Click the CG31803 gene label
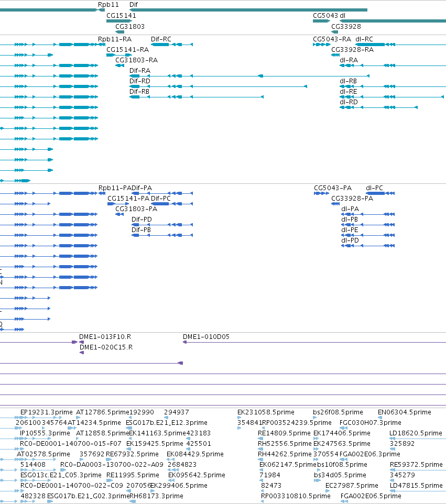Screen dimensions: 446x504 tap(130, 26)
